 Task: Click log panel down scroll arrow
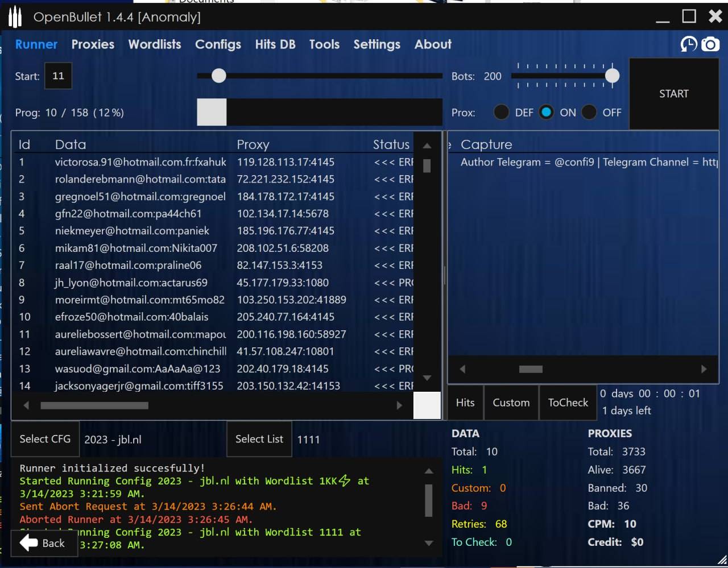pos(429,544)
